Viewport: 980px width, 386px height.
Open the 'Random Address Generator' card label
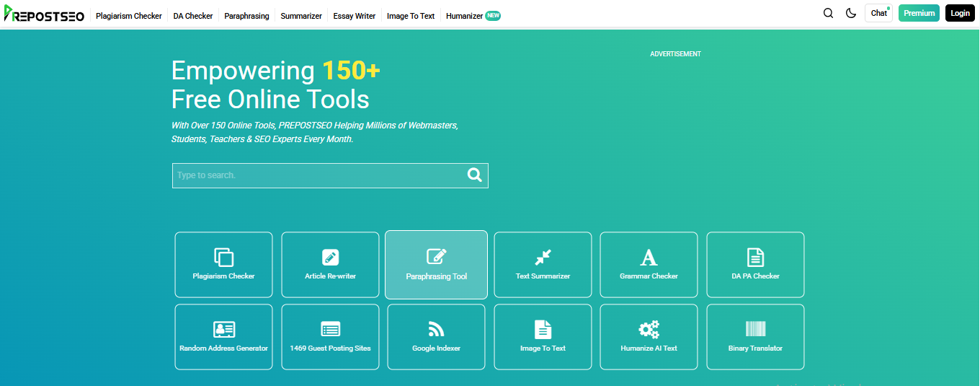[x=223, y=348]
